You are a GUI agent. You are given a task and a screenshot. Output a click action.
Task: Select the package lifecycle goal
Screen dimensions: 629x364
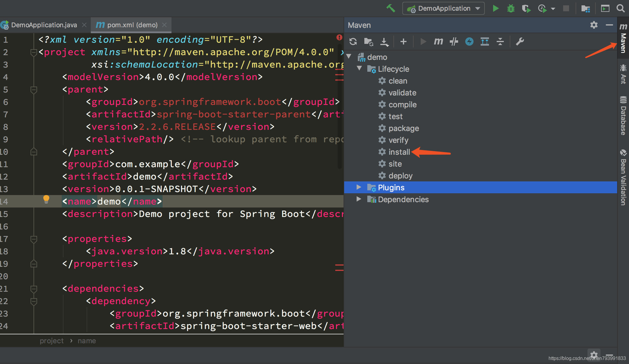click(404, 128)
